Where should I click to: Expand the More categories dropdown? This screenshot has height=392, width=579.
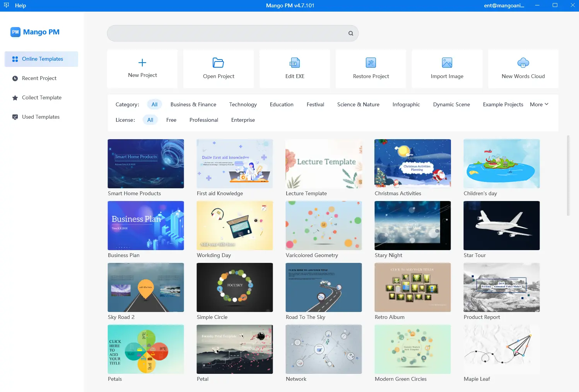pos(539,104)
